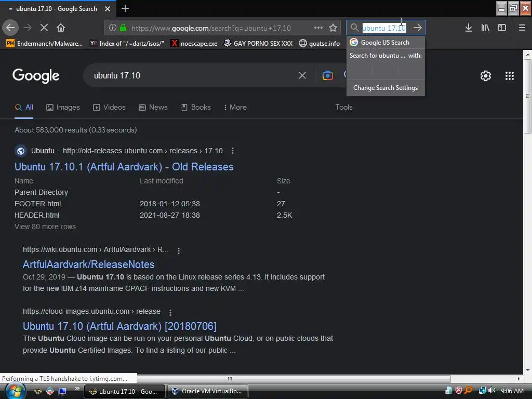Open Google settings gear icon
This screenshot has height=399, width=532.
point(486,76)
